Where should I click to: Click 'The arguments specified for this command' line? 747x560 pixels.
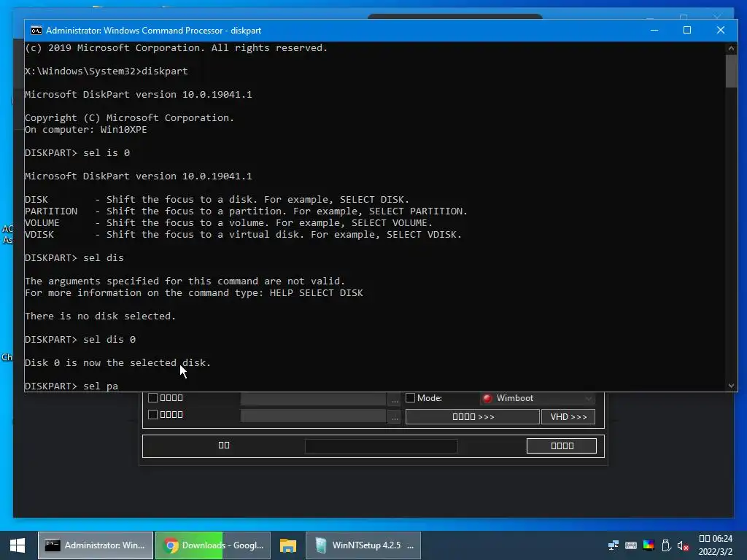coord(185,281)
